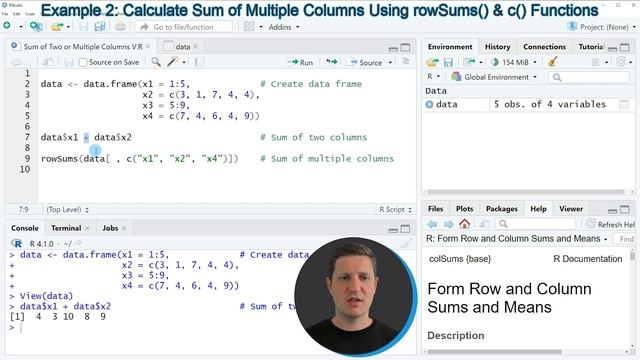Viewport: 640px width, 360px height.
Task: Click the 'data$x1 + data$x2' line 7 code
Action: coord(86,137)
